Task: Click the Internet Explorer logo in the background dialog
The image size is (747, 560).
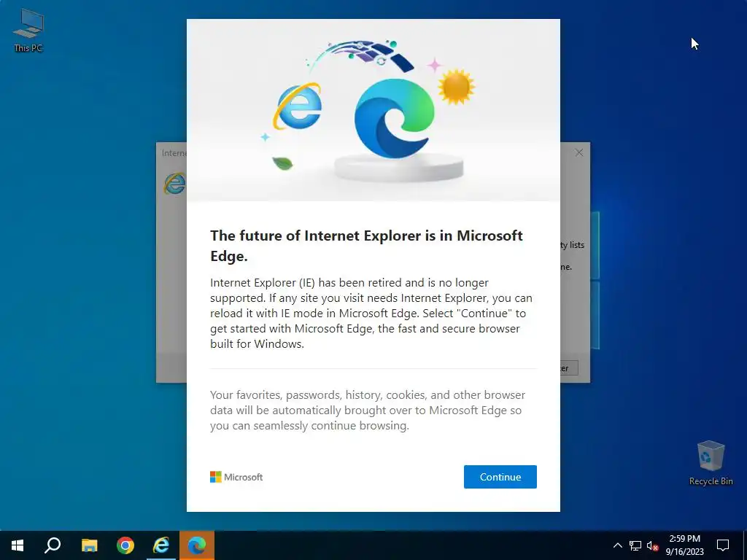Action: (x=174, y=183)
